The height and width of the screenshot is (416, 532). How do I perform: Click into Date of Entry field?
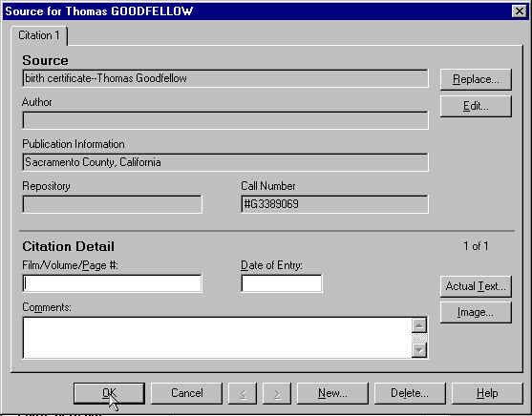click(282, 283)
